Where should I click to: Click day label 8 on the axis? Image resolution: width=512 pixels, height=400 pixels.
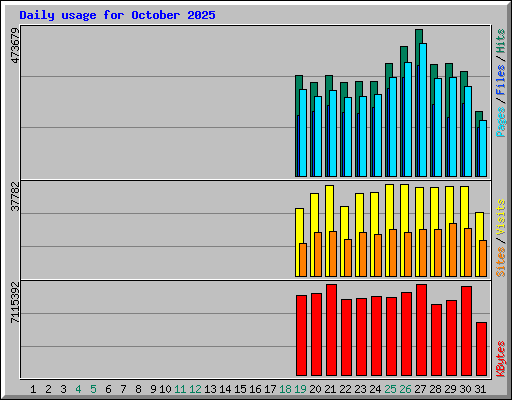coord(138,389)
